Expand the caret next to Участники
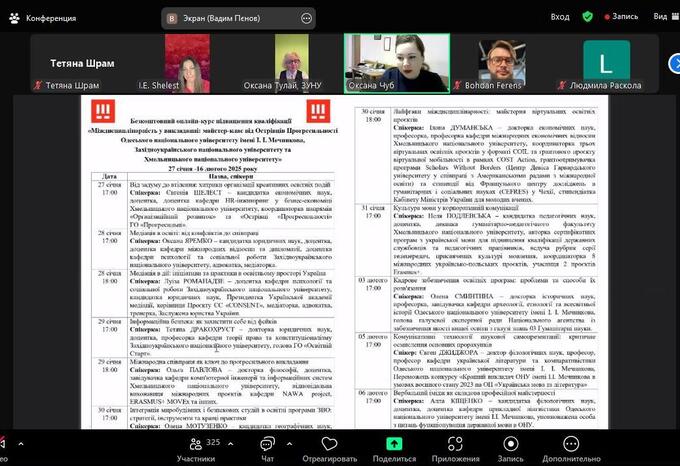680x466 pixels. 231,439
